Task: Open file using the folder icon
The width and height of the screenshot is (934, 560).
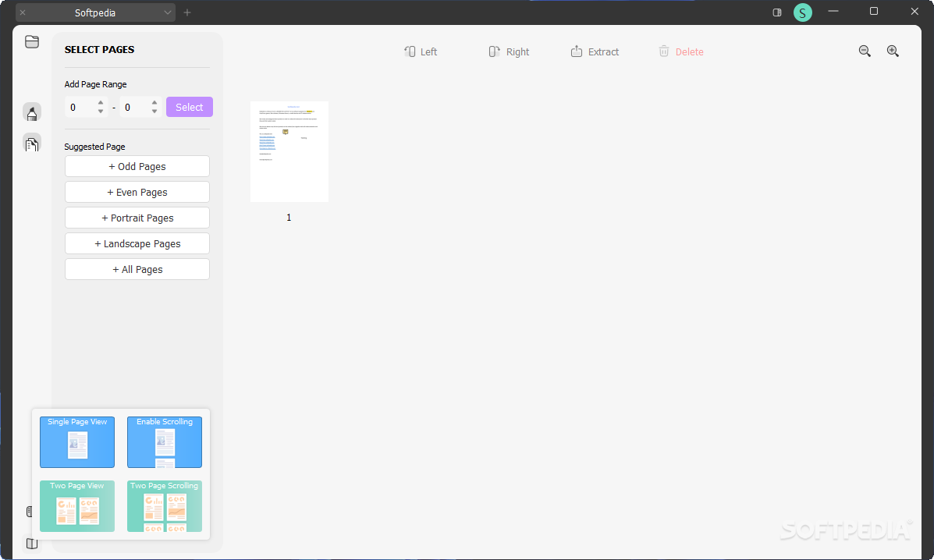Action: click(32, 41)
